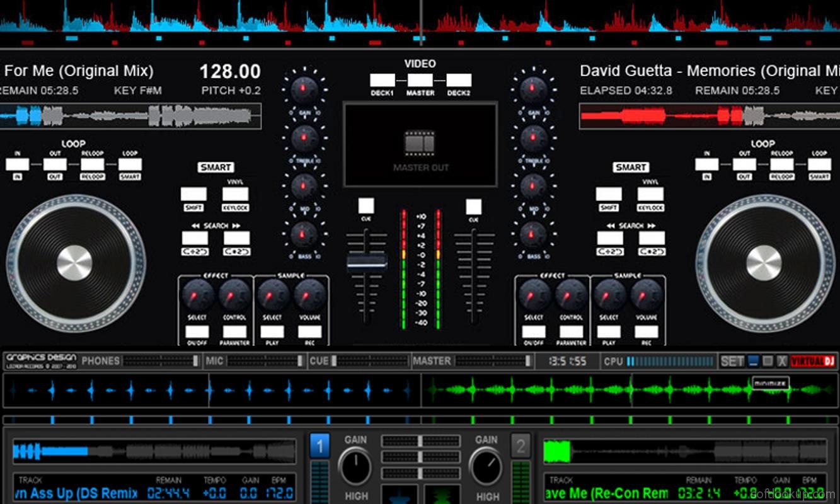
Task: Click the Graphics Design logo
Action: [41, 360]
